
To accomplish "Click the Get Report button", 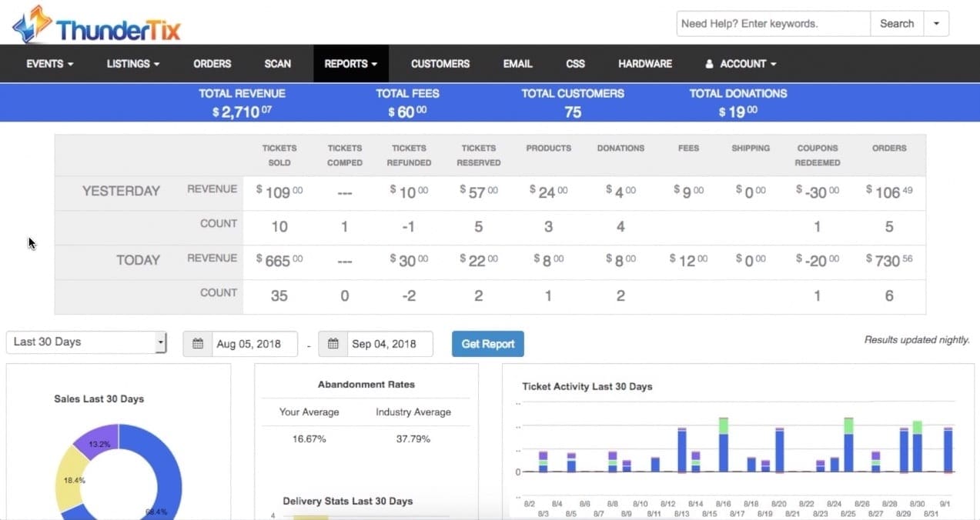I will click(487, 344).
